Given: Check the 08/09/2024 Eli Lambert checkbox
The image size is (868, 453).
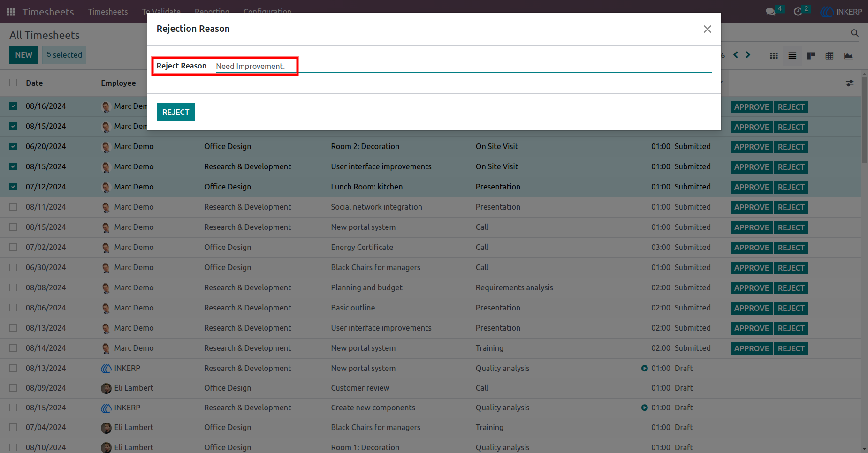Looking at the screenshot, I should pyautogui.click(x=13, y=388).
